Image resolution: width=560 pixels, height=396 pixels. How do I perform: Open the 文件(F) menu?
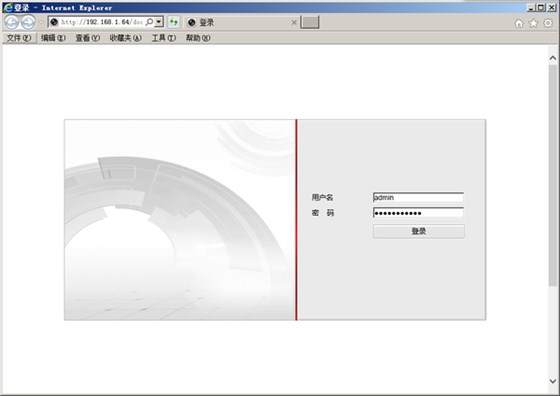coord(19,38)
